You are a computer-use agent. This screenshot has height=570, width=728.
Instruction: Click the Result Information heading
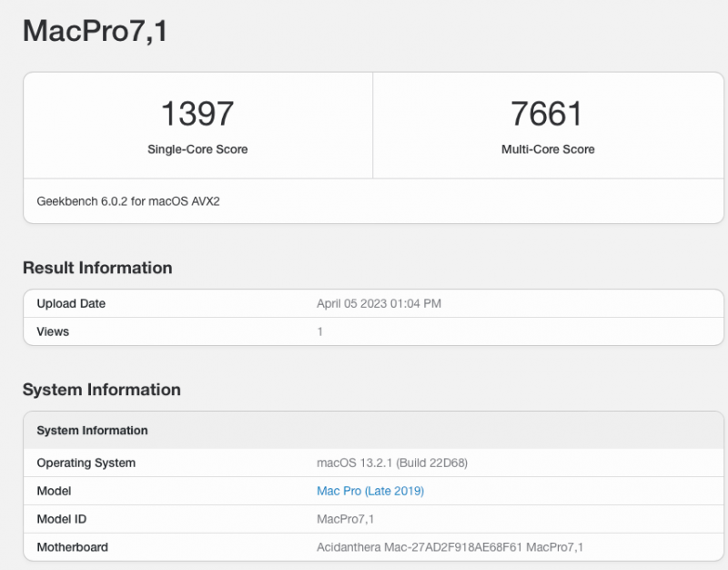tap(97, 268)
